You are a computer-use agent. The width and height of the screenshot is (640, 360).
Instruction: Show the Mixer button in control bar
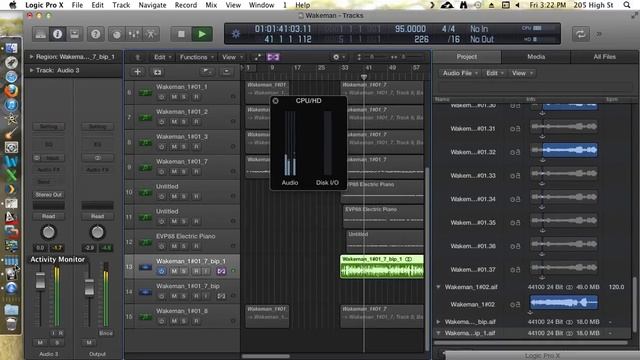pyautogui.click(x=134, y=34)
